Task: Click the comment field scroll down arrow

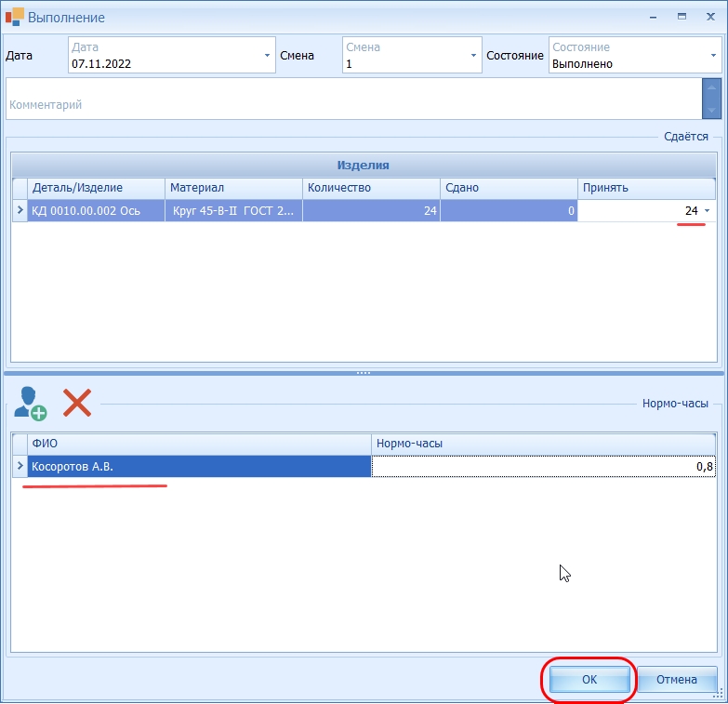Action: [x=711, y=111]
